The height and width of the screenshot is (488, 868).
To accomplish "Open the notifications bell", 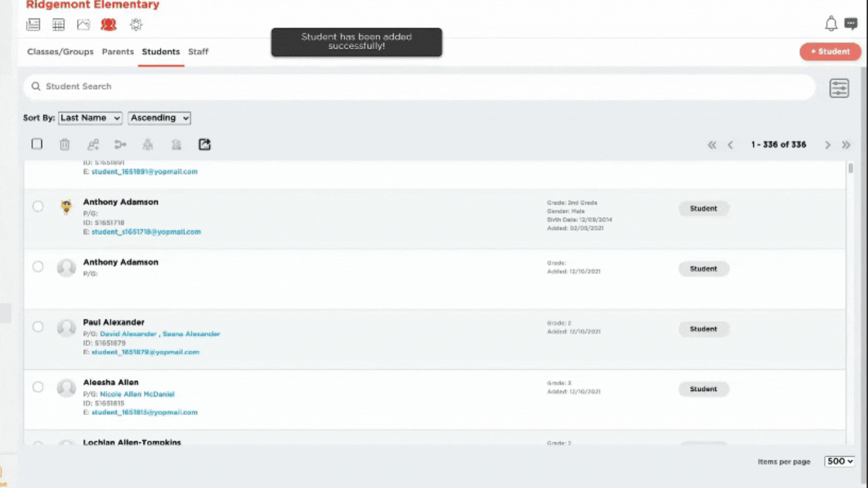I will (x=831, y=24).
